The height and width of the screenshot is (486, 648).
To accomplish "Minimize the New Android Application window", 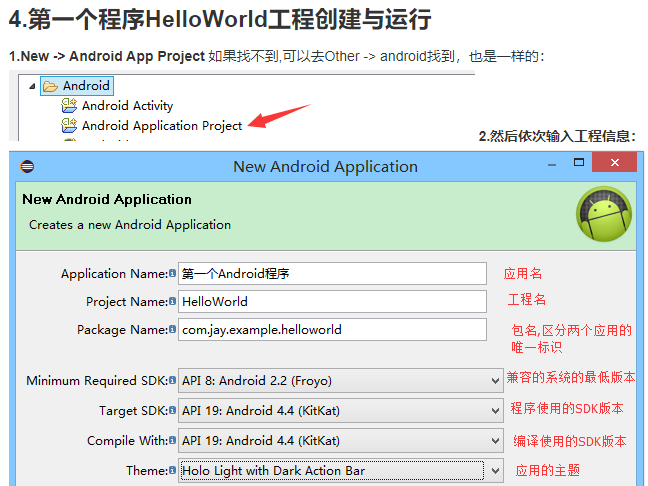I will (x=552, y=165).
